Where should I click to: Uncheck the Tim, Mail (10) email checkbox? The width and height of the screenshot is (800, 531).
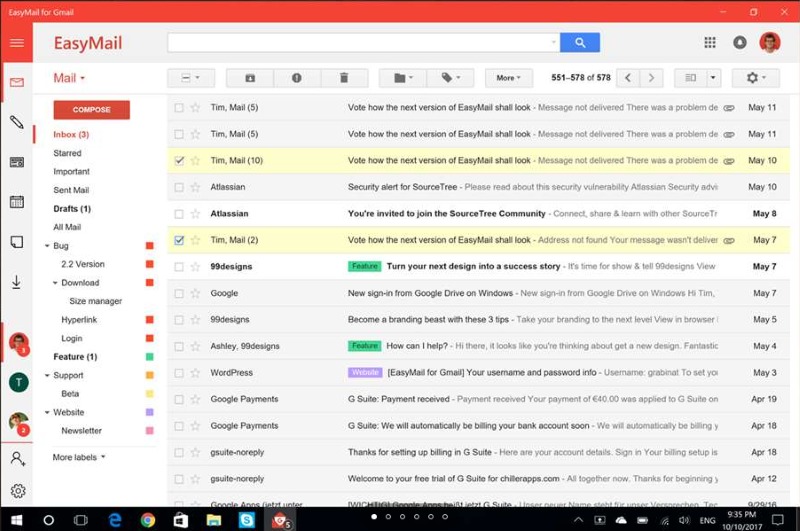(x=179, y=161)
